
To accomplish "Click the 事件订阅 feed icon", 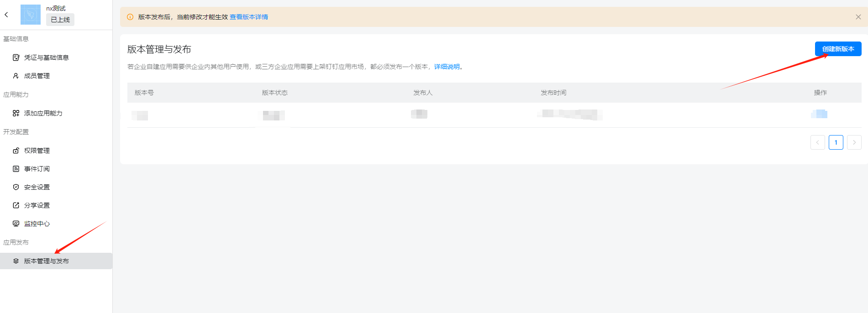I will pos(16,169).
